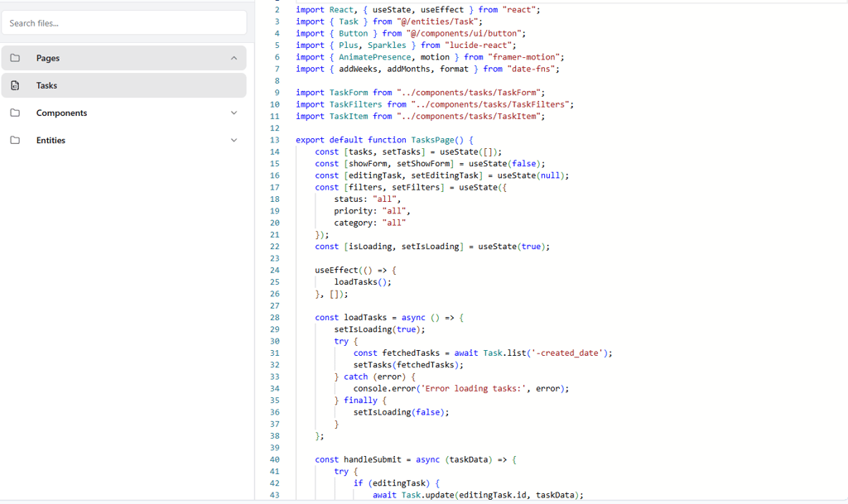Click the "date-fns" string
This screenshot has height=504, width=848.
pos(531,70)
